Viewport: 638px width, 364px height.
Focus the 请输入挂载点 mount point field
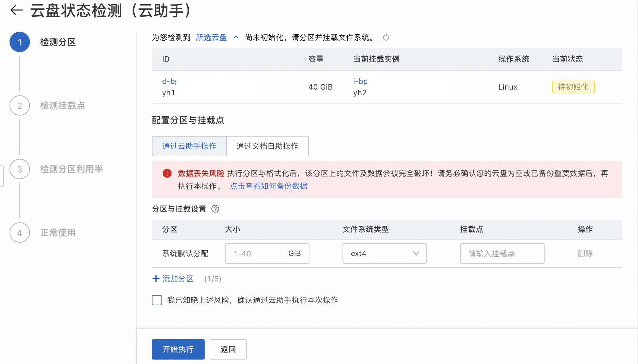[x=502, y=253]
